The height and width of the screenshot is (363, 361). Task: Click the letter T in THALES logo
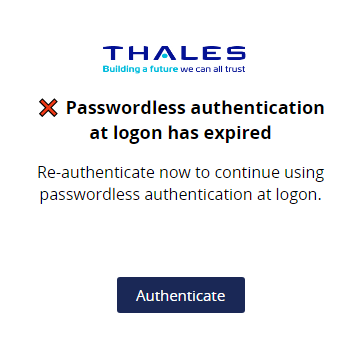112,53
